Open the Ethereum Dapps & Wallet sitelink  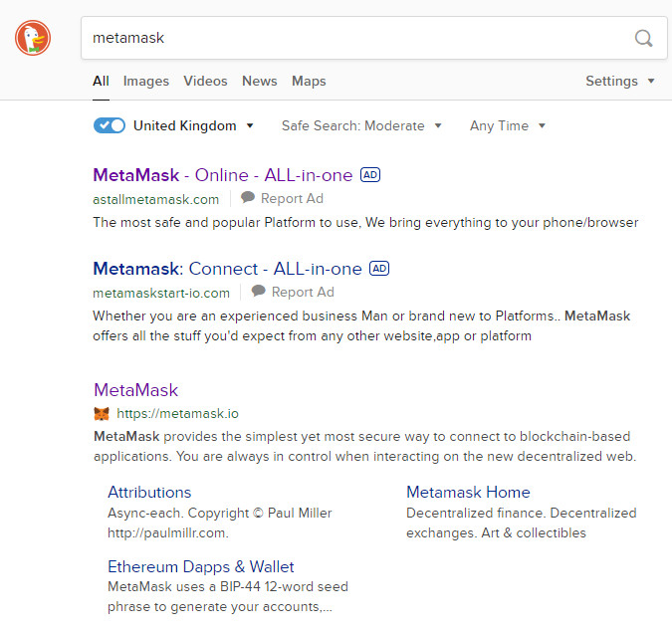(x=200, y=566)
